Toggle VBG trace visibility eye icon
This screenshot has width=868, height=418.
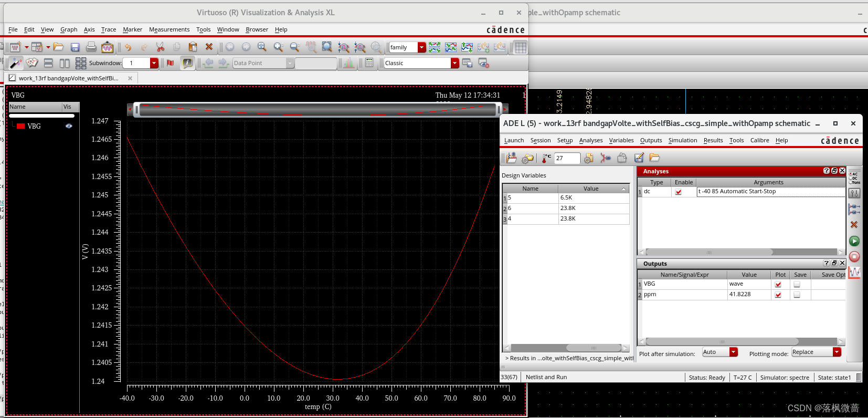[69, 126]
